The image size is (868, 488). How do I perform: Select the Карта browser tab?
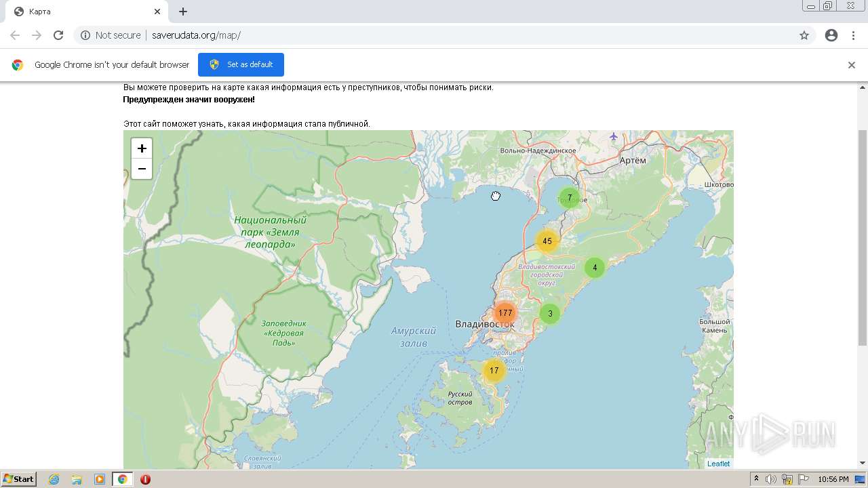click(87, 12)
